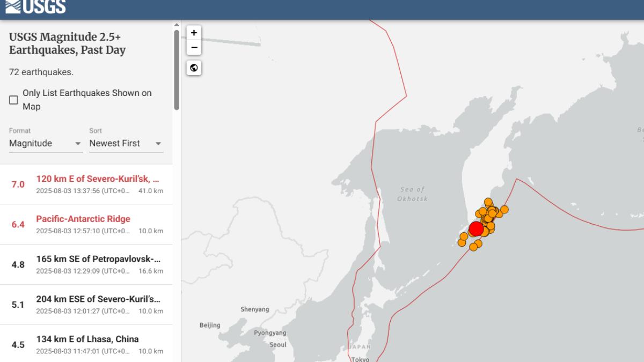Zoom in on the map
This screenshot has height=362, width=644.
click(194, 33)
